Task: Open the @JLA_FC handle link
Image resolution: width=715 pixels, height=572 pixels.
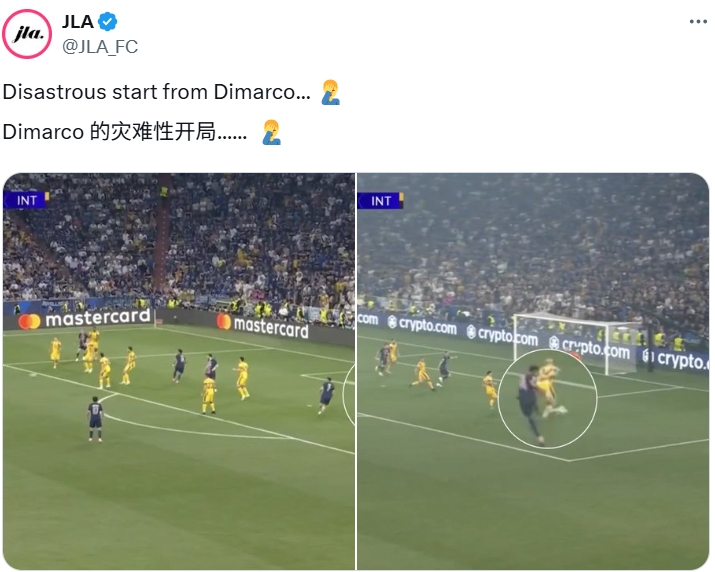Action: click(99, 47)
